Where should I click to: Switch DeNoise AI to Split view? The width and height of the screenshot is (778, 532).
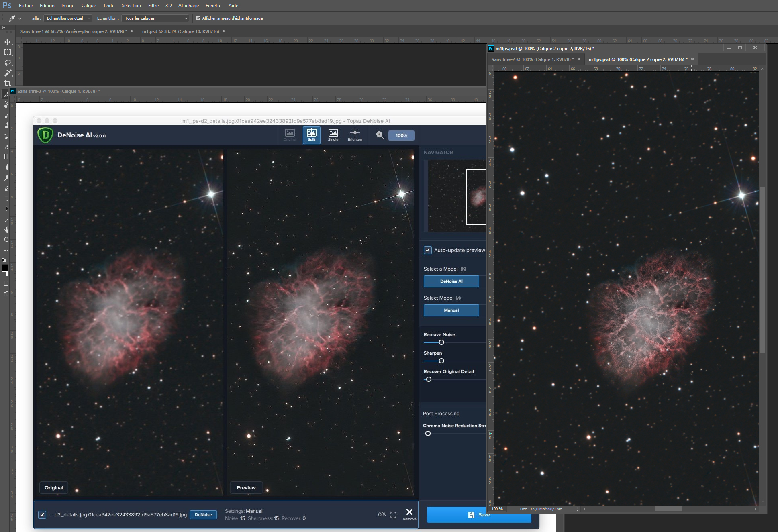point(312,135)
